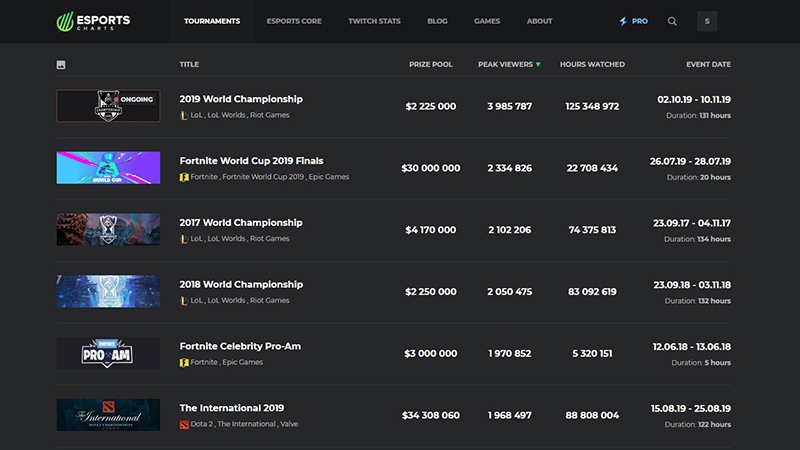This screenshot has height=450, width=800.
Task: Open the Fortnite Pro-Am banner thumbnail
Action: [108, 353]
